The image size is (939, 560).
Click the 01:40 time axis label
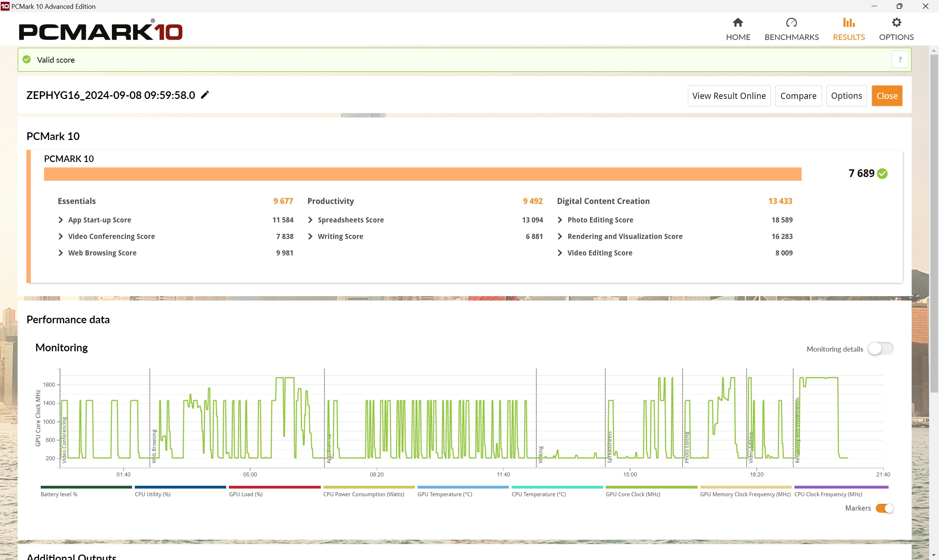[x=124, y=474]
